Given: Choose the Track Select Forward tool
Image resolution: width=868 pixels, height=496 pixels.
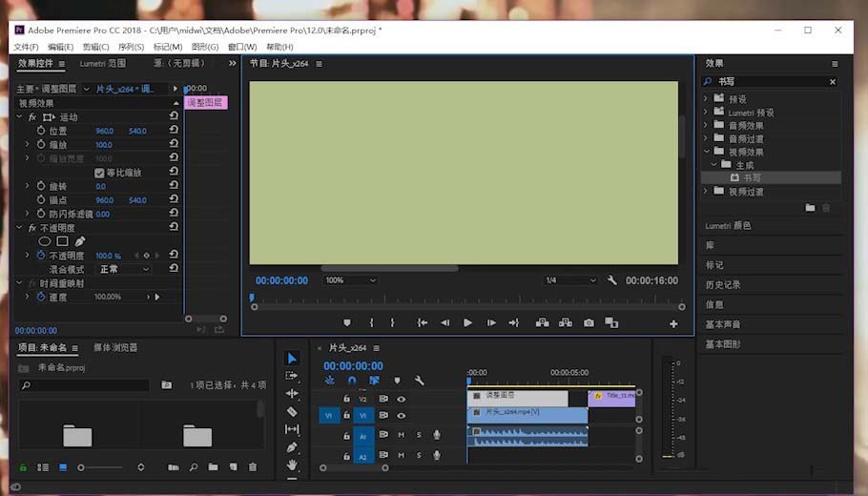Looking at the screenshot, I should [x=292, y=376].
